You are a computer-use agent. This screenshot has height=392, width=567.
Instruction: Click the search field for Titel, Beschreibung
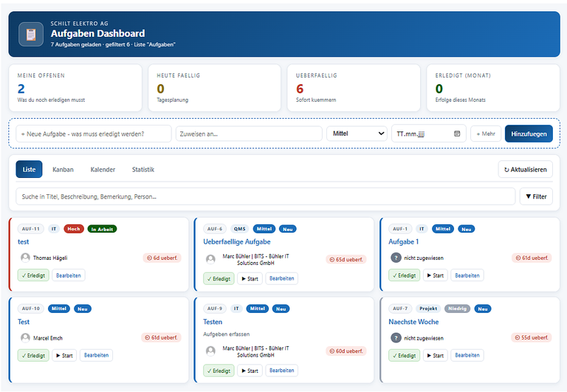266,196
